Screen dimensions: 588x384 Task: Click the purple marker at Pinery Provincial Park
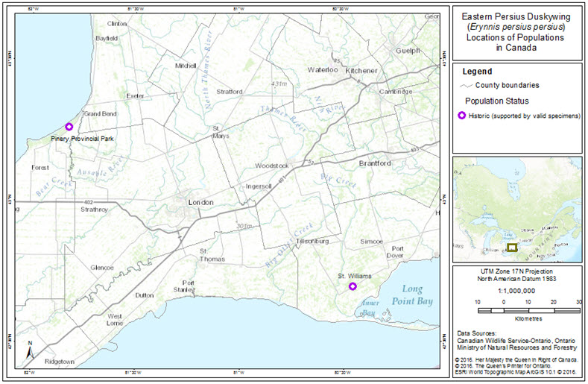point(69,127)
